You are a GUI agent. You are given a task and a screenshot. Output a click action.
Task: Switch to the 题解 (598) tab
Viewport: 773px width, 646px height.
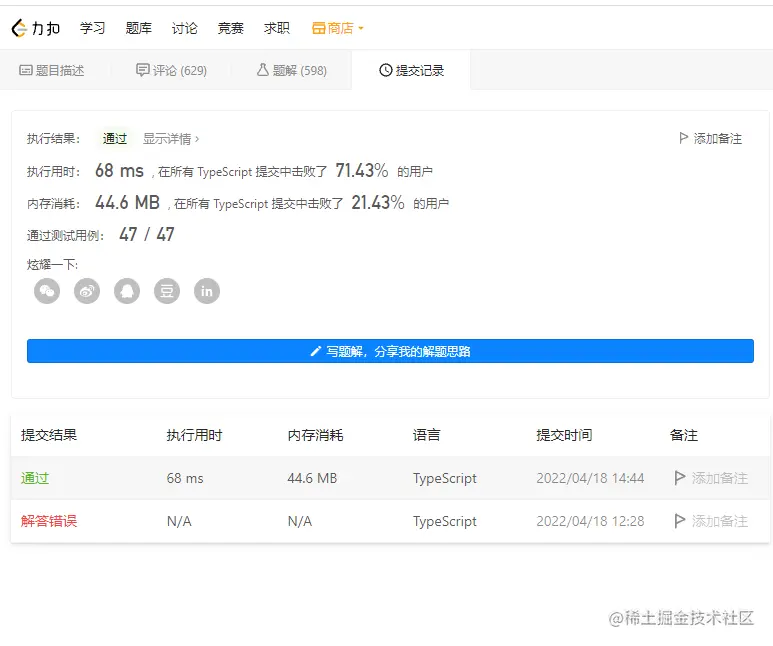[292, 71]
